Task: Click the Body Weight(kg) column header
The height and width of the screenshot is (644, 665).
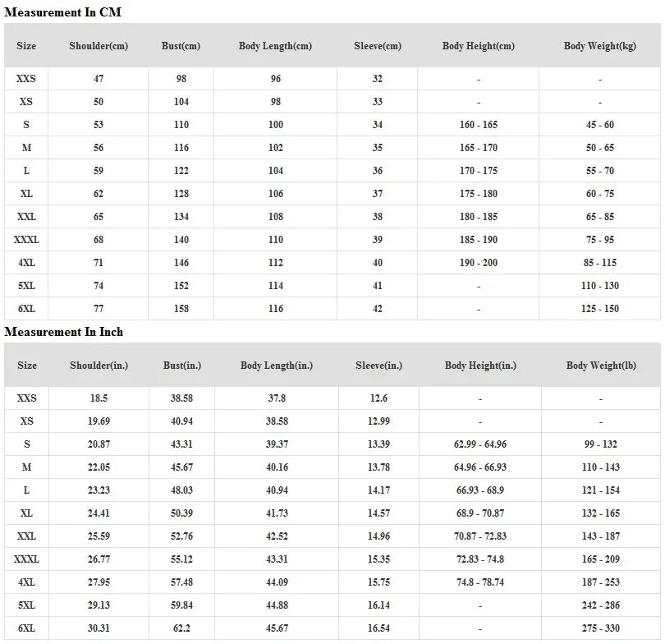Action: click(600, 46)
